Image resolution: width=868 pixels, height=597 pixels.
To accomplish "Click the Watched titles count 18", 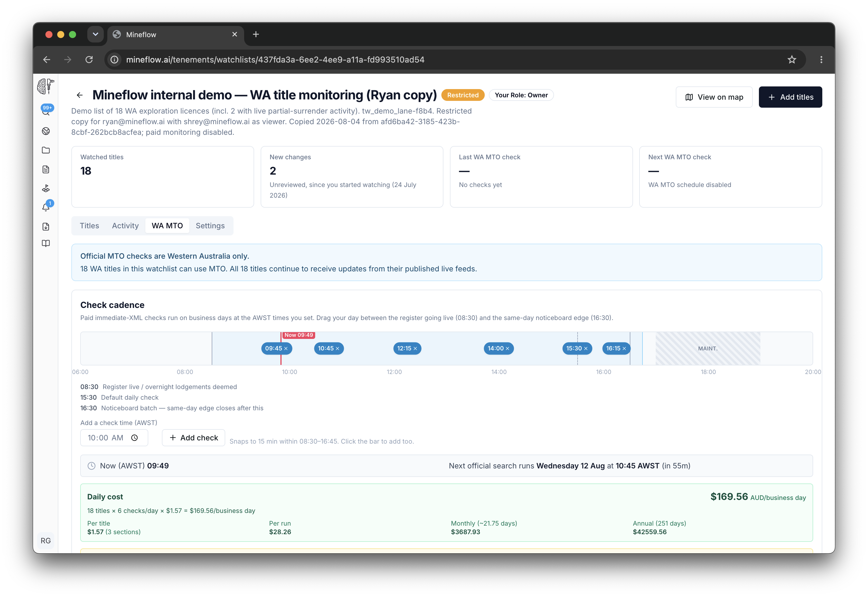I will pyautogui.click(x=86, y=171).
